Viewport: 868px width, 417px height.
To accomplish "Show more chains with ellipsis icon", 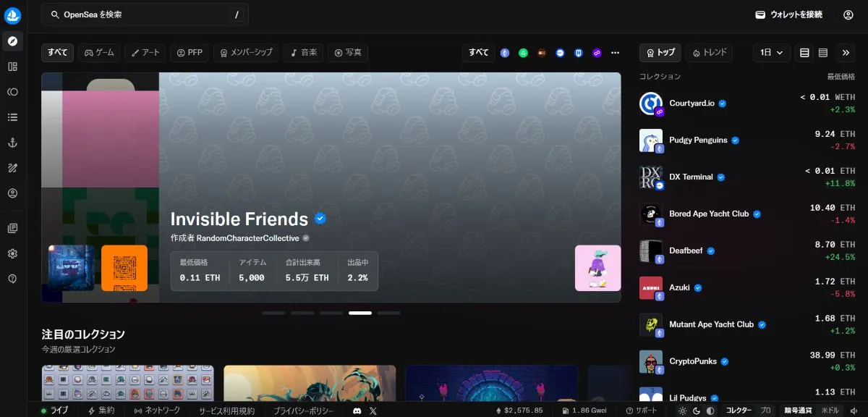I will click(x=616, y=53).
